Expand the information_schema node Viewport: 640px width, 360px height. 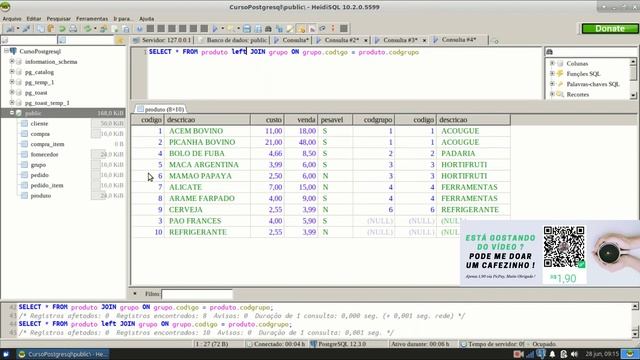(12, 61)
